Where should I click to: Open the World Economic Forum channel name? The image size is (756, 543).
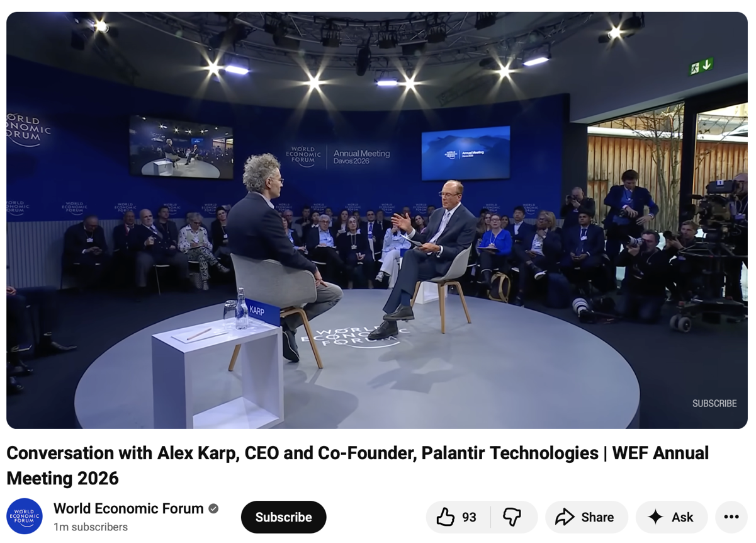[x=128, y=508]
